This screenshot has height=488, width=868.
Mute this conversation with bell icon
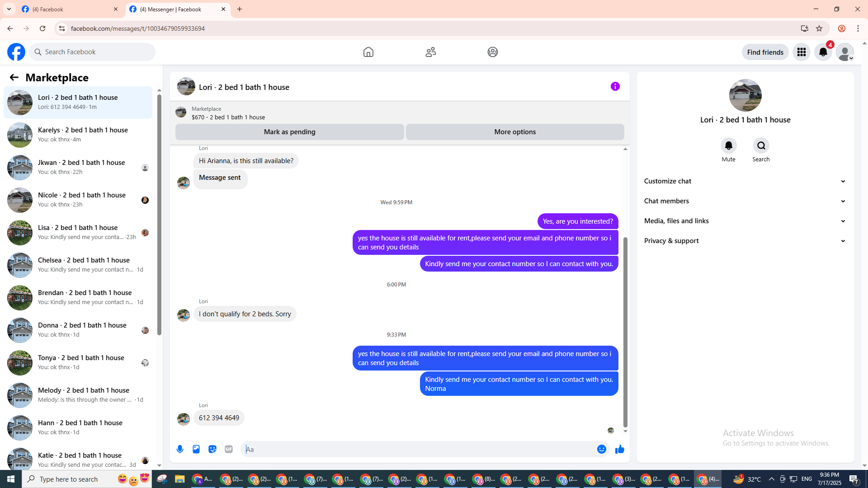pos(729,145)
